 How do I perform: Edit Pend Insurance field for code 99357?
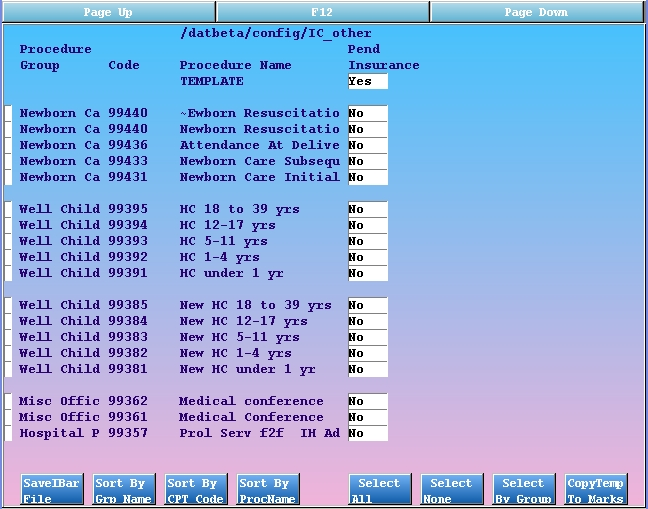pyautogui.click(x=368, y=433)
